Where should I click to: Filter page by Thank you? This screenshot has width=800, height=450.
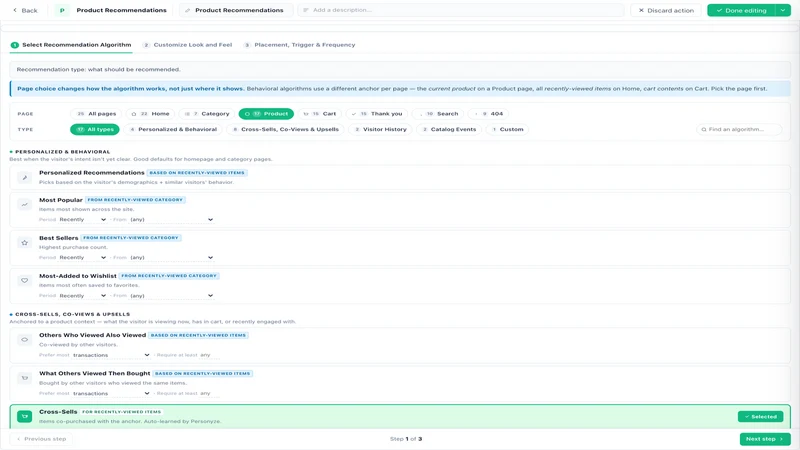[377, 114]
